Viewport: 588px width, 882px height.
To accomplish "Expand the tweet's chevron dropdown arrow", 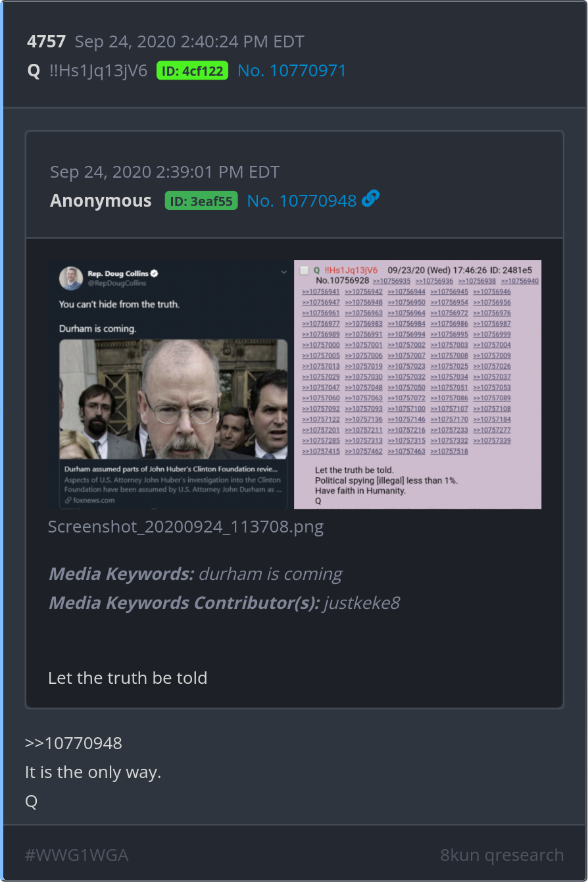I will point(283,272).
